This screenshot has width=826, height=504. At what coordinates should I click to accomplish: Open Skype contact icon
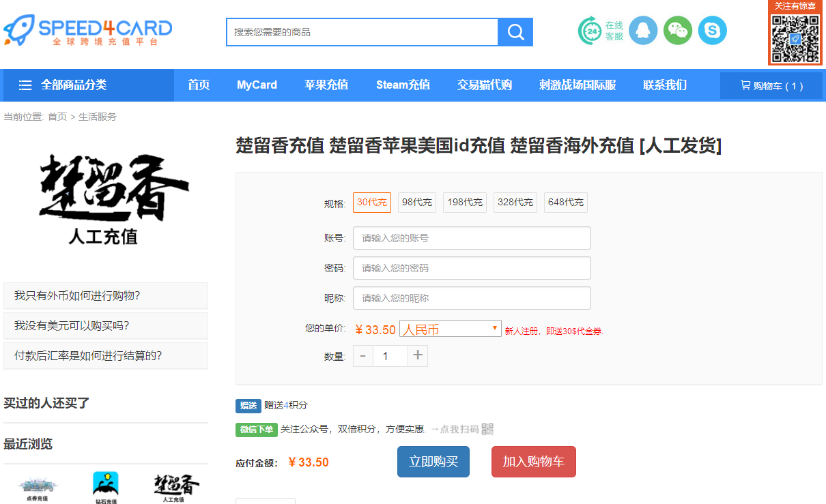point(712,31)
